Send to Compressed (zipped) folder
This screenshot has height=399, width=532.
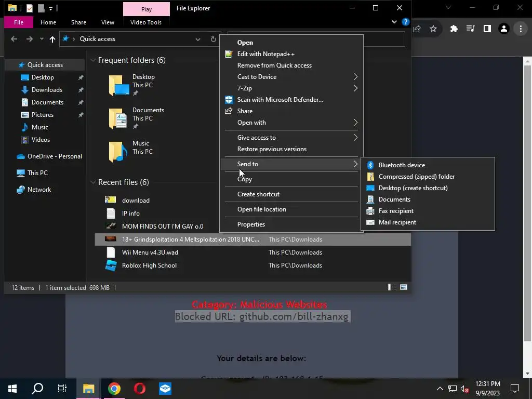coord(428,177)
